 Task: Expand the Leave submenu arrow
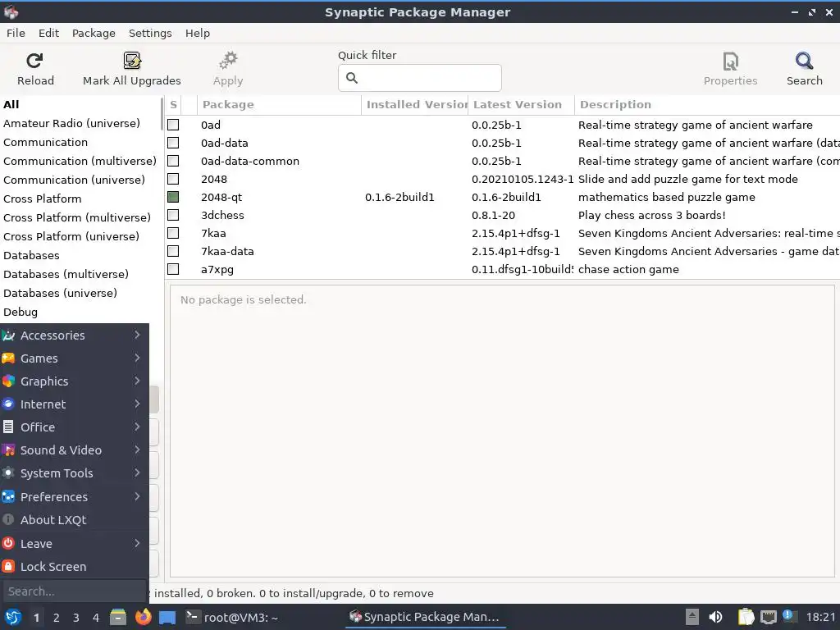tap(137, 543)
